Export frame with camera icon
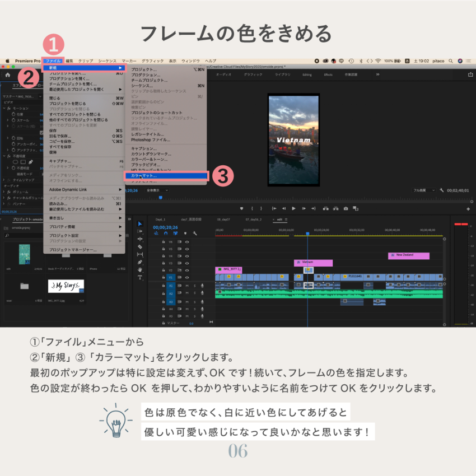The height and width of the screenshot is (476, 476). pos(346,208)
